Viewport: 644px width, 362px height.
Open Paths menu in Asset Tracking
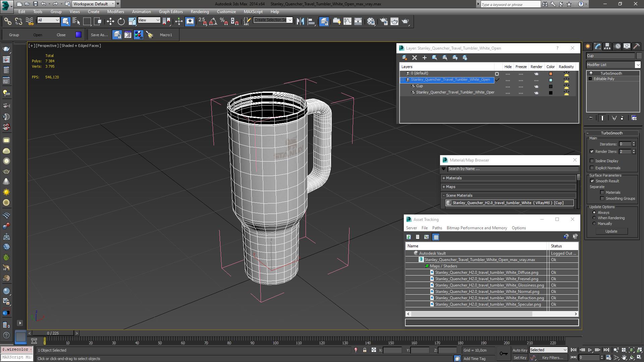tap(437, 228)
